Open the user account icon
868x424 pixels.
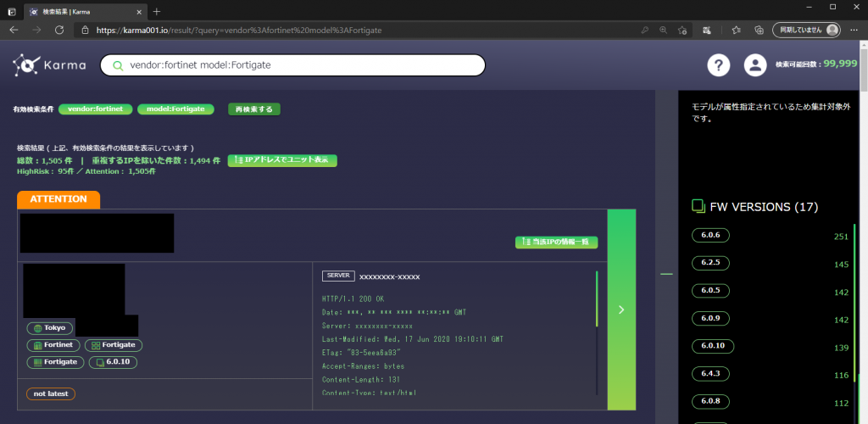[754, 65]
